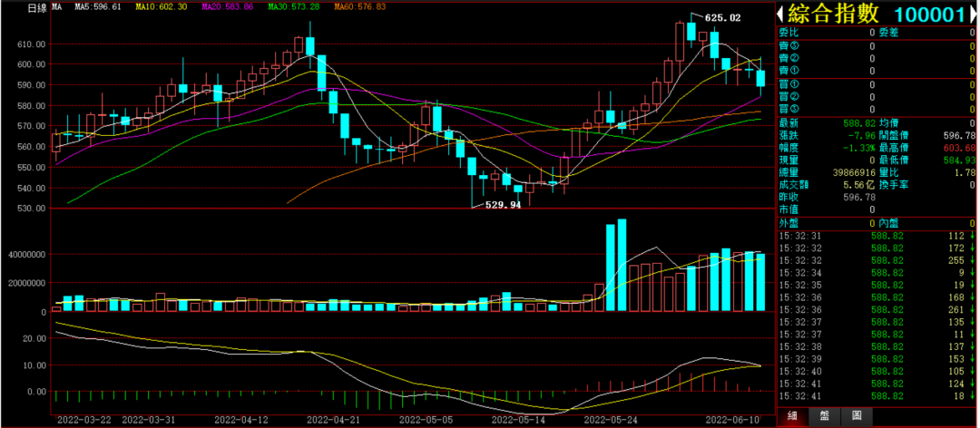The height and width of the screenshot is (428, 980).
Task: Go to previous stock with left arrow beside 綜合指數
Action: click(780, 13)
